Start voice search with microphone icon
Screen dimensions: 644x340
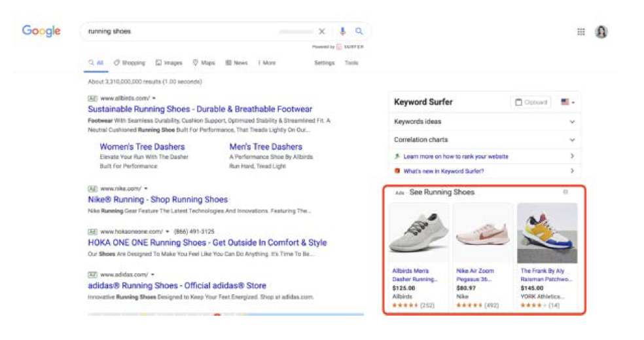(x=342, y=31)
